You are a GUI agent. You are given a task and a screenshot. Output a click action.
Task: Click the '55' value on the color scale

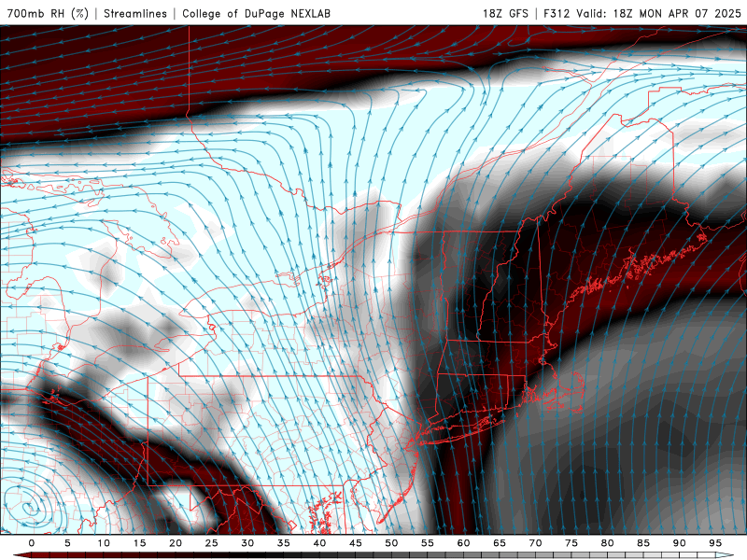tap(427, 543)
